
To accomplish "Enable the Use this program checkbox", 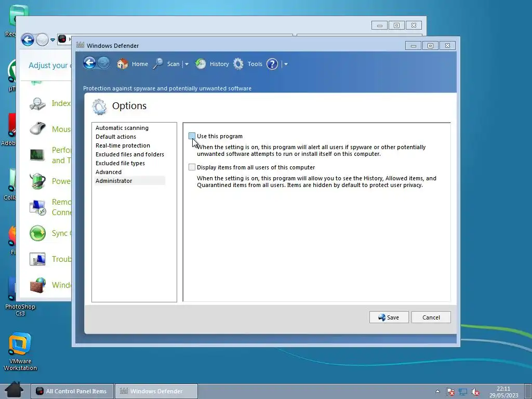I will (x=192, y=136).
